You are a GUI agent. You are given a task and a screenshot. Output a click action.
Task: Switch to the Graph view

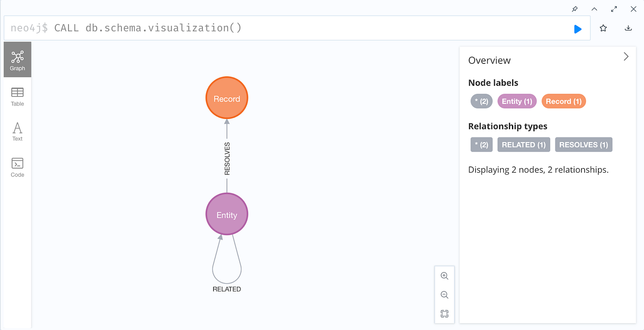pyautogui.click(x=17, y=60)
